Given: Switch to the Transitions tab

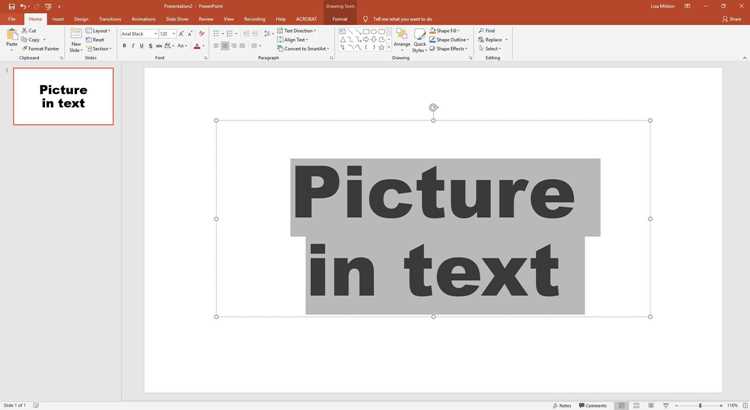Looking at the screenshot, I should pos(110,19).
